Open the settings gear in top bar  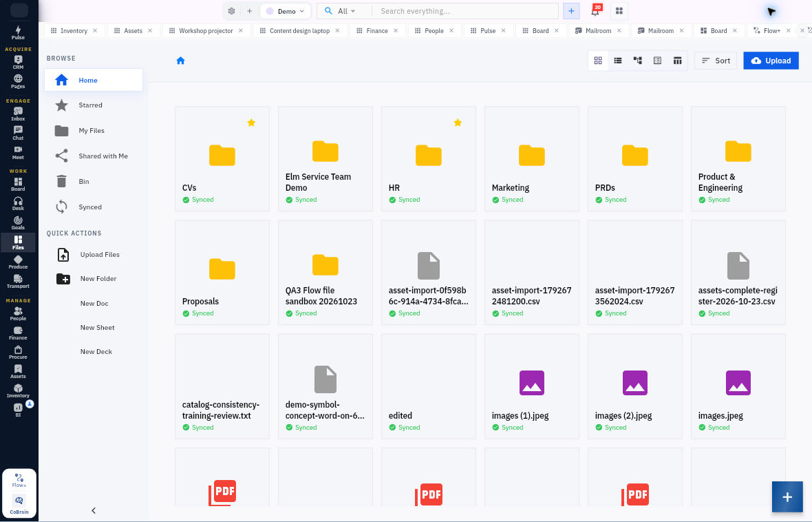tap(231, 11)
